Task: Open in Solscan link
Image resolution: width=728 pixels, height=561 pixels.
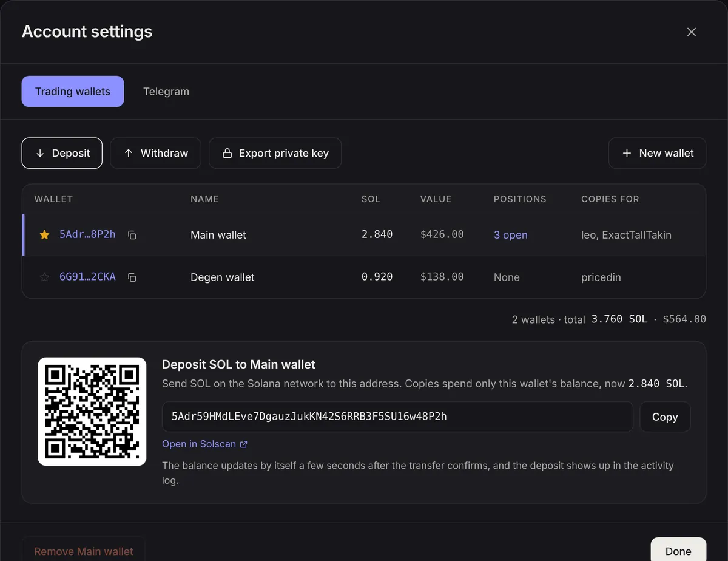Action: 204,444
